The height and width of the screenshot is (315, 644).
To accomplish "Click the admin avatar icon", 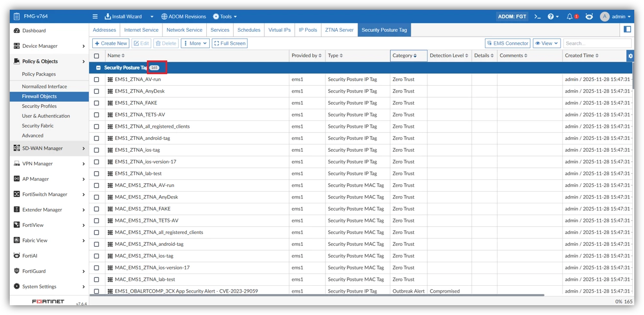I will [x=605, y=16].
